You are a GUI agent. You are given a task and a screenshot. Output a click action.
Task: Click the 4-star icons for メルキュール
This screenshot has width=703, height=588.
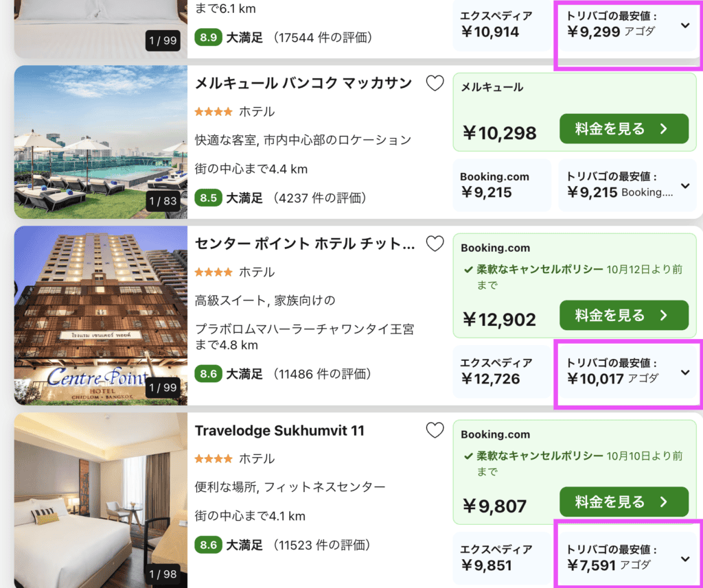(214, 111)
